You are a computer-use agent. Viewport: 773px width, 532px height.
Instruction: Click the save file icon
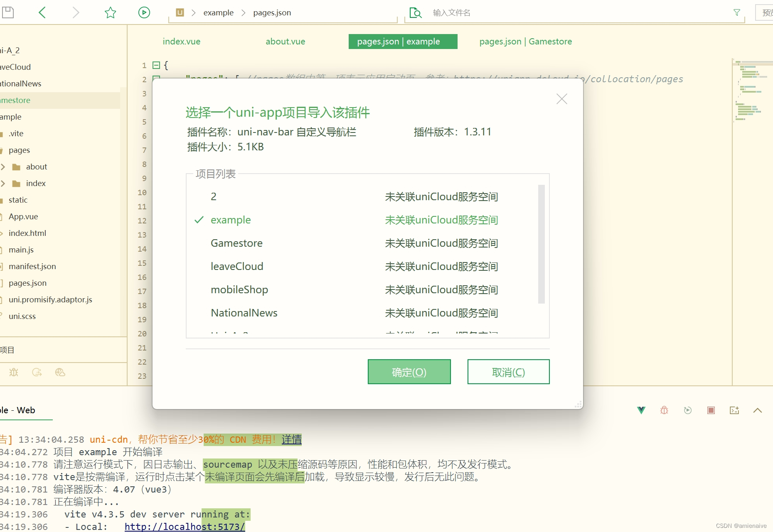pyautogui.click(x=7, y=12)
